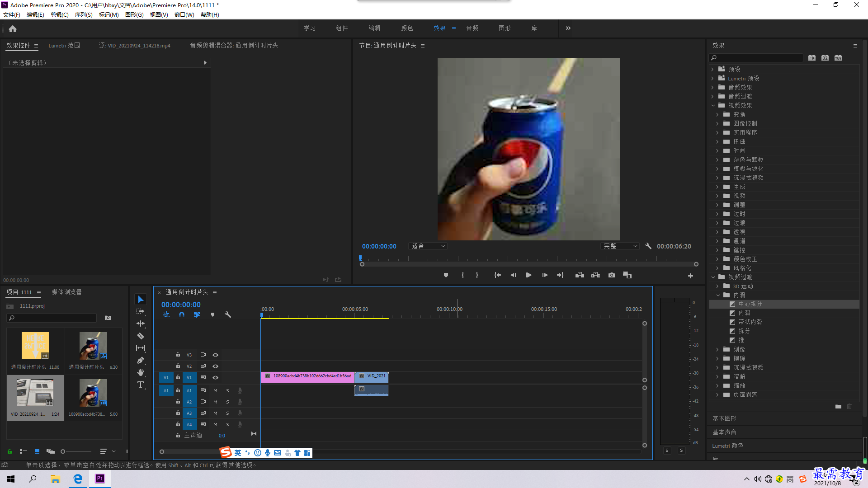This screenshot has height=488, width=868.
Task: Open Program monitor settings wrench
Action: click(x=648, y=246)
